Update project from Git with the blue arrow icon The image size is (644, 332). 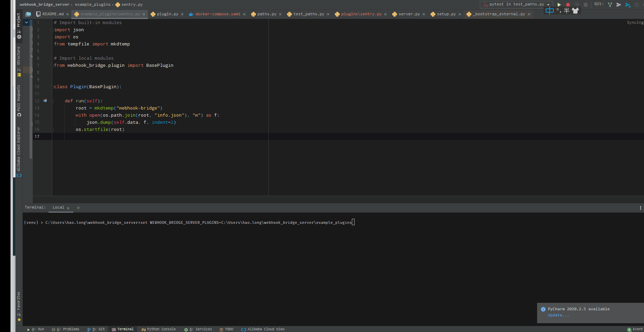[628, 5]
